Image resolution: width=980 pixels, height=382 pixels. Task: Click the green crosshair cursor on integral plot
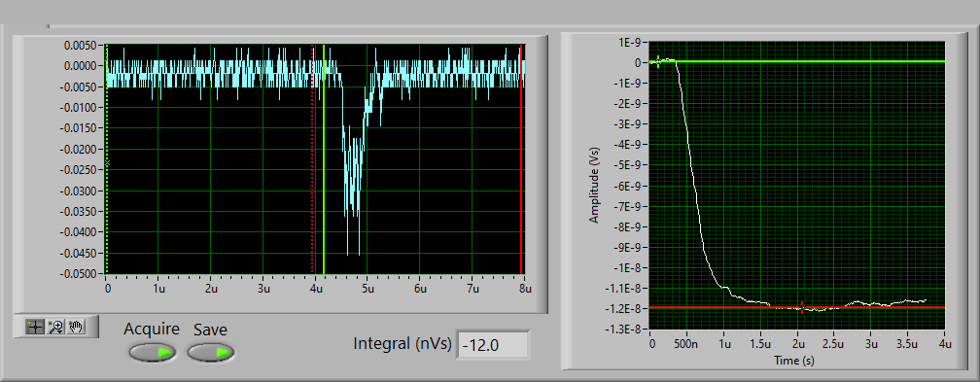click(x=658, y=61)
